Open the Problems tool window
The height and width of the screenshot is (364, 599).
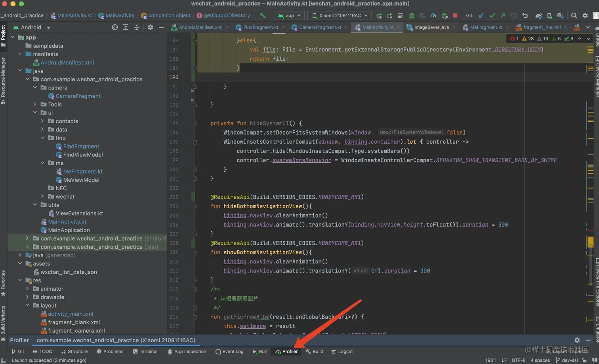coord(110,351)
